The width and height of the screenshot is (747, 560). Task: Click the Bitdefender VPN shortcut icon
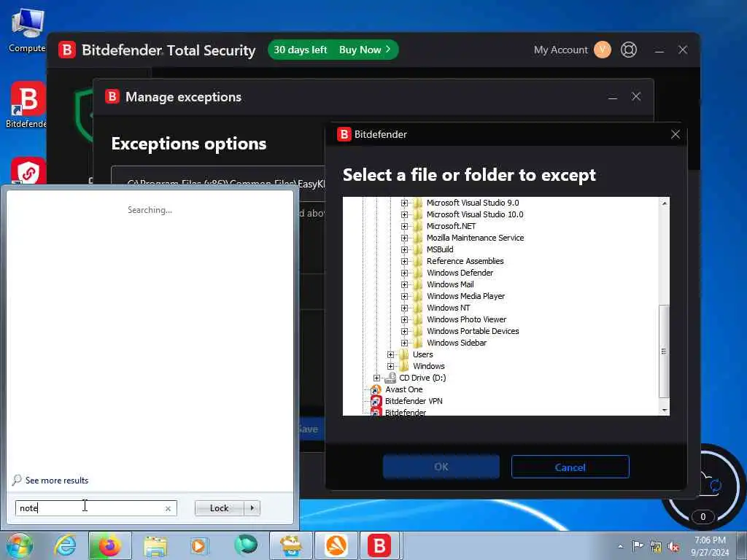click(x=376, y=402)
